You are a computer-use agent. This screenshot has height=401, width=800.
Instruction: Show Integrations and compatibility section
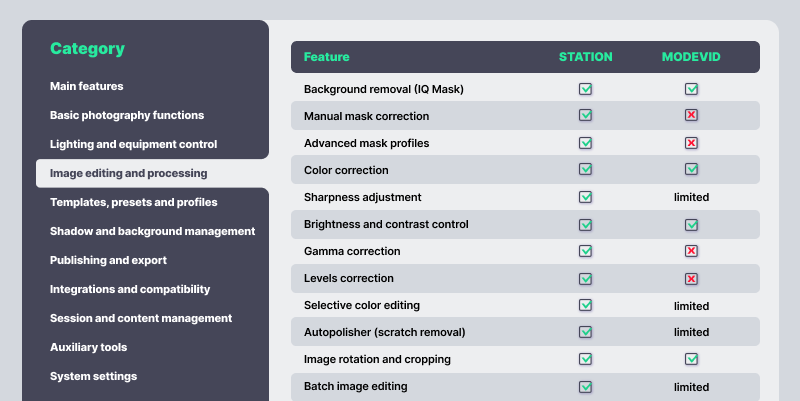tap(130, 289)
